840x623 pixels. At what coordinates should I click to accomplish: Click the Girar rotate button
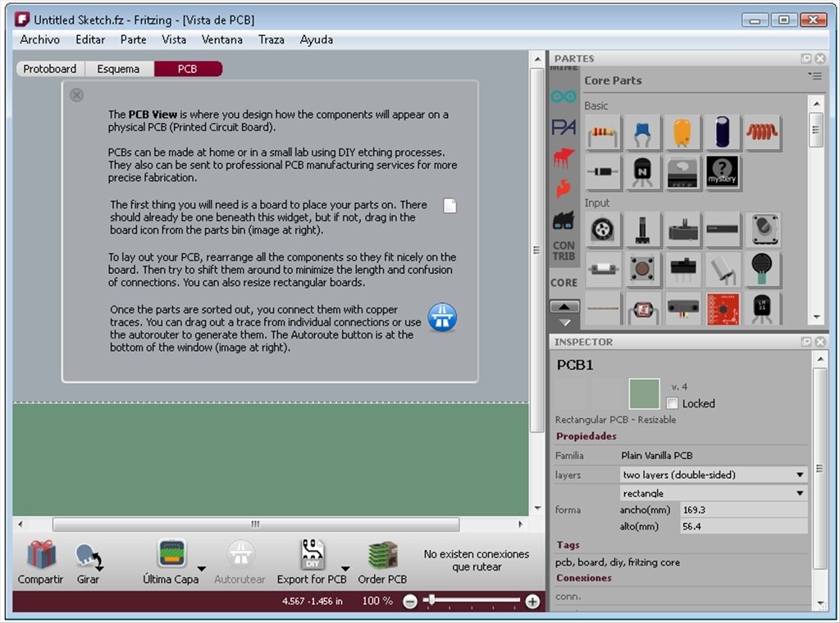tap(88, 562)
